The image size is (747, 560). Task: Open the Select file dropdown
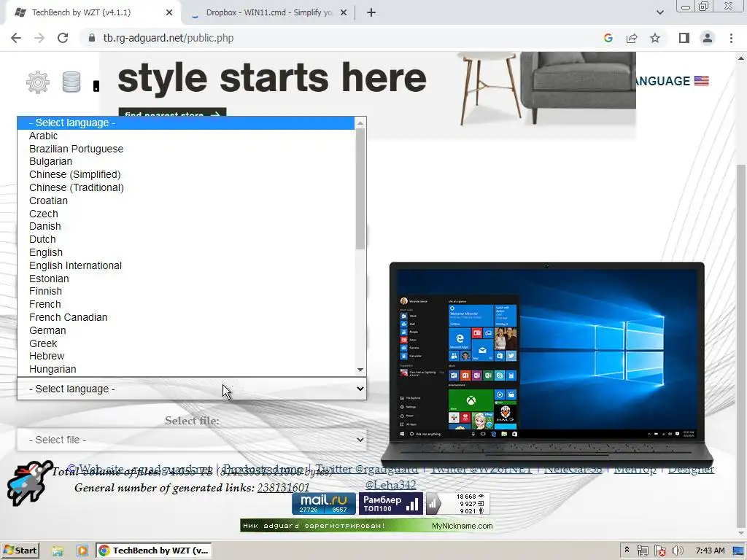click(x=192, y=440)
